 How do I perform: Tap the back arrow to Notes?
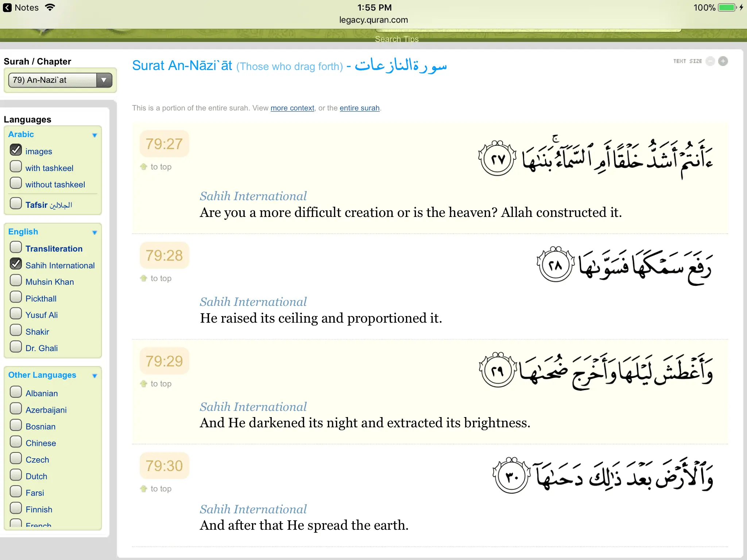coord(7,8)
